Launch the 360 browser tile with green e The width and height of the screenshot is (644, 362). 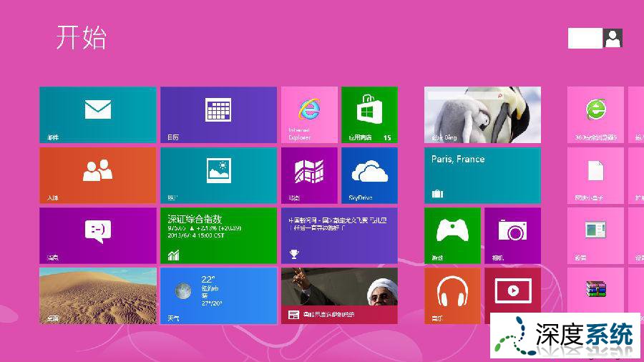pyautogui.click(x=595, y=114)
